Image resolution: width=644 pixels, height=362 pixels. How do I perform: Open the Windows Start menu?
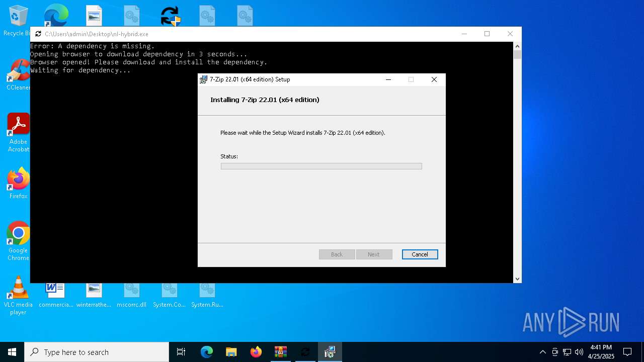coord(12,352)
